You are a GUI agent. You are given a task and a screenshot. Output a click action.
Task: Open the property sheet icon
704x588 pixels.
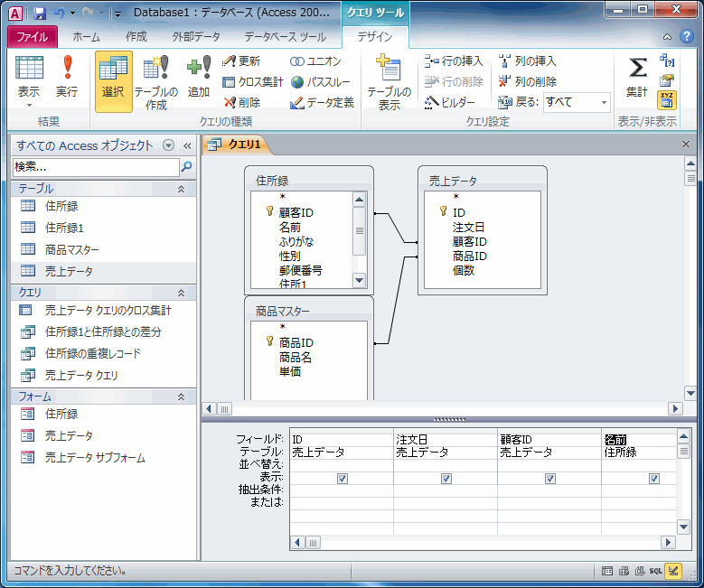(667, 80)
